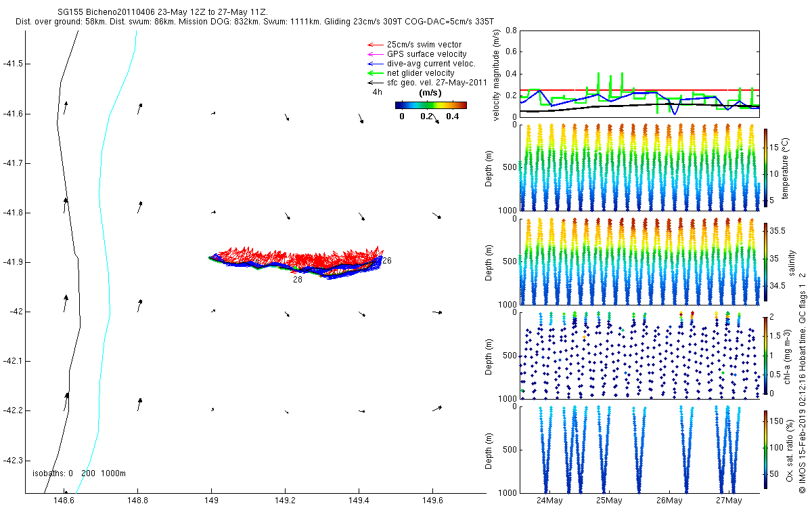This screenshot has height=508, width=812.
Task: Click the velocity (m/s) color scale bar
Action: pyautogui.click(x=430, y=105)
